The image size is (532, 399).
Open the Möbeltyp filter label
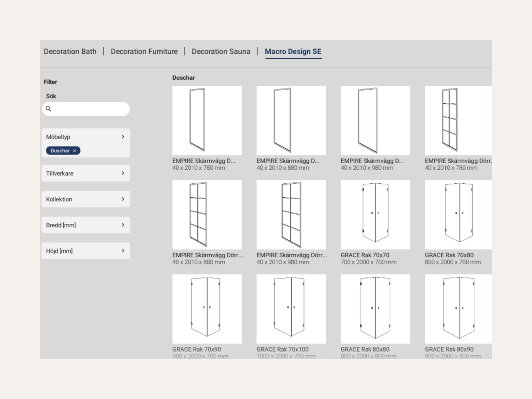pos(58,137)
